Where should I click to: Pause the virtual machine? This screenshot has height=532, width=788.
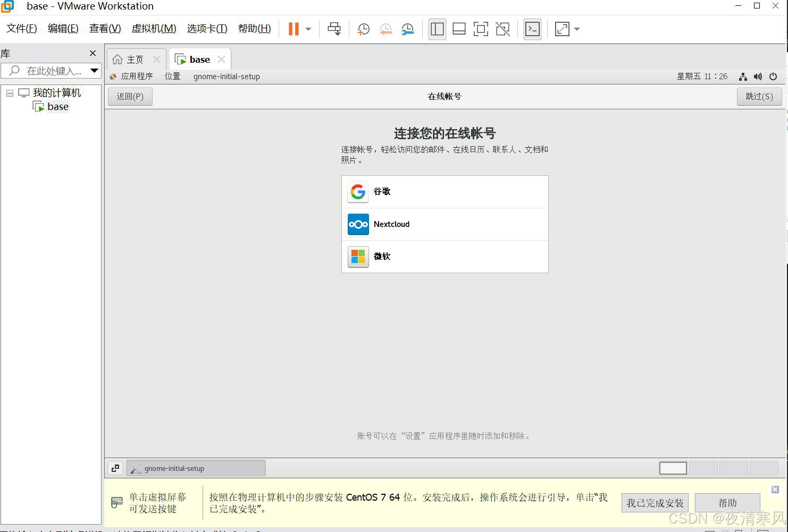click(x=294, y=29)
